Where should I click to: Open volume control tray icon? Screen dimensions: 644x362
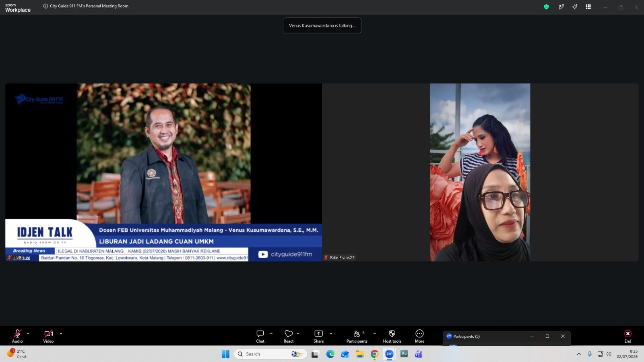click(x=608, y=354)
